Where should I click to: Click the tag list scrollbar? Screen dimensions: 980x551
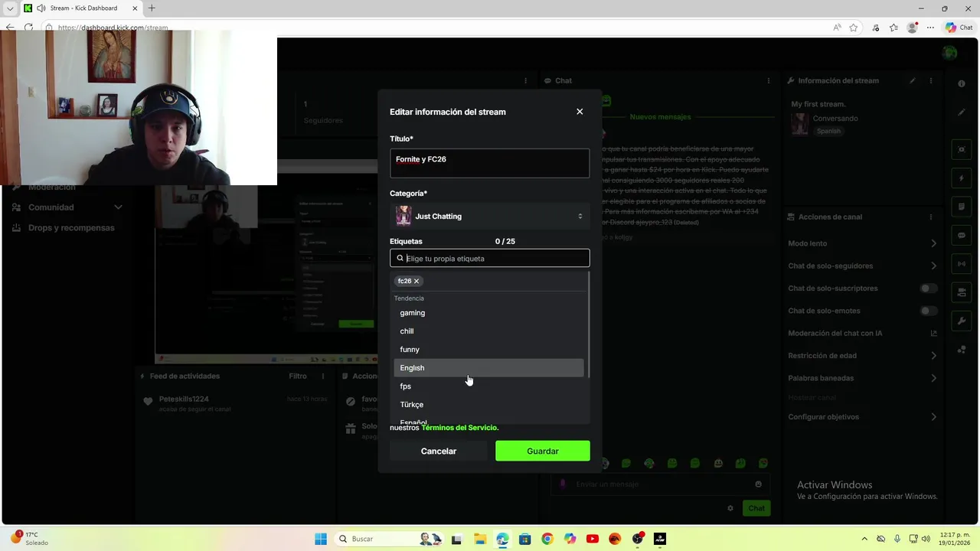click(x=588, y=325)
